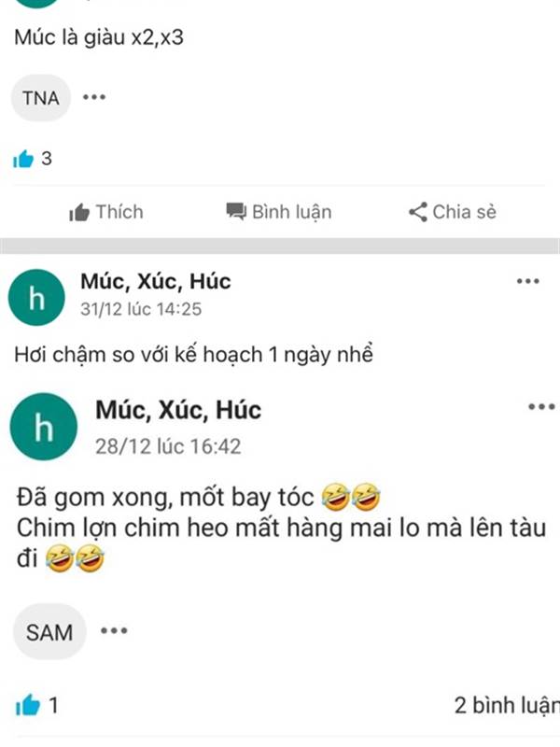
Task: Share the post via Chia sẻ
Action: click(x=453, y=212)
